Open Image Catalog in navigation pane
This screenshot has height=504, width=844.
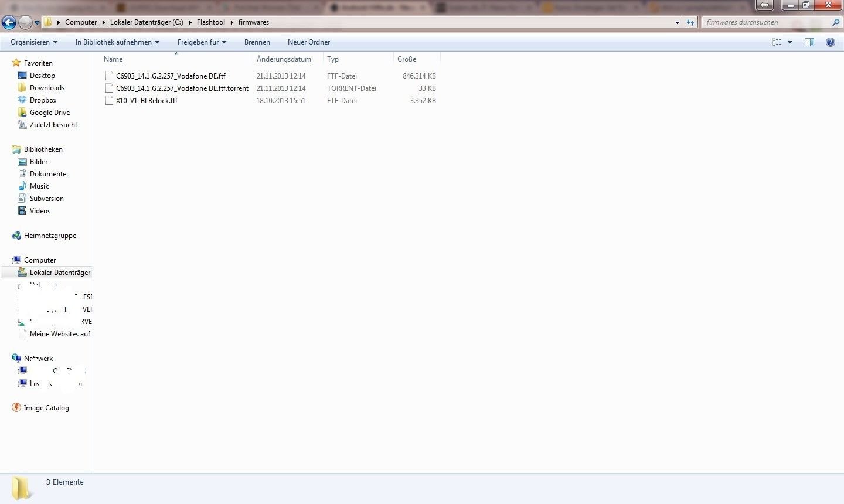[46, 408]
